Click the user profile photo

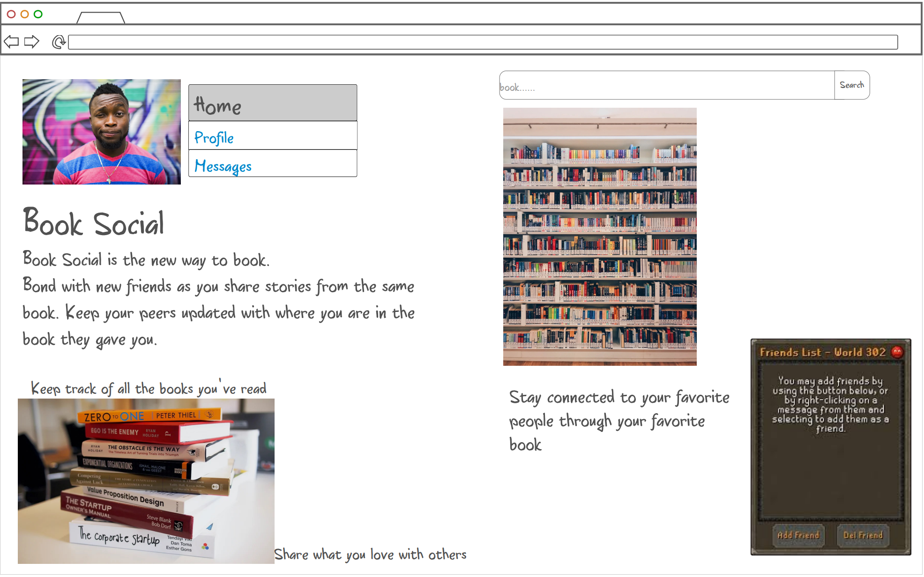[x=102, y=132]
